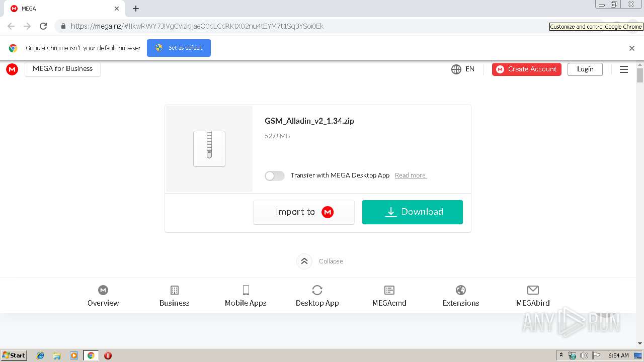The image size is (644, 362).
Task: Click the 52.0 MB file size text
Action: tap(277, 136)
